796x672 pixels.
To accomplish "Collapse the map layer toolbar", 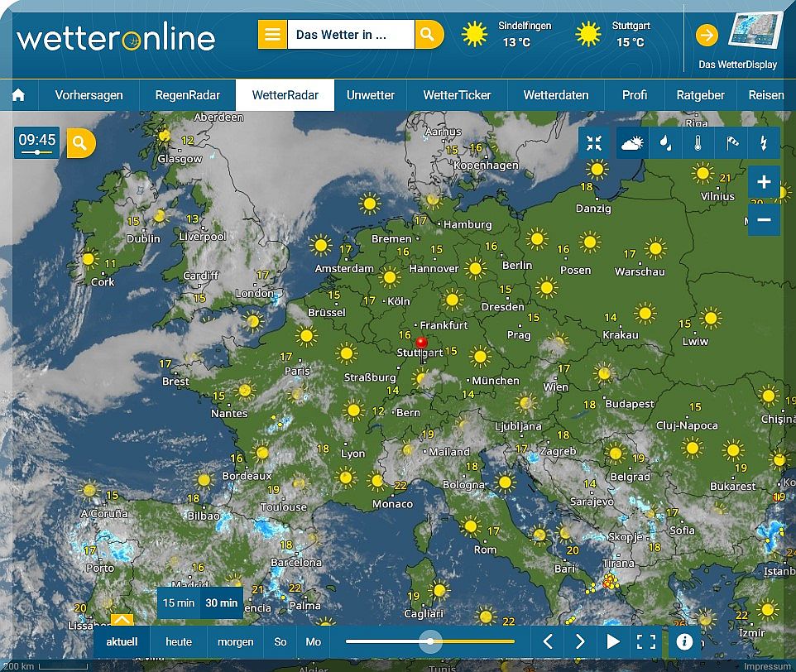I will point(594,143).
